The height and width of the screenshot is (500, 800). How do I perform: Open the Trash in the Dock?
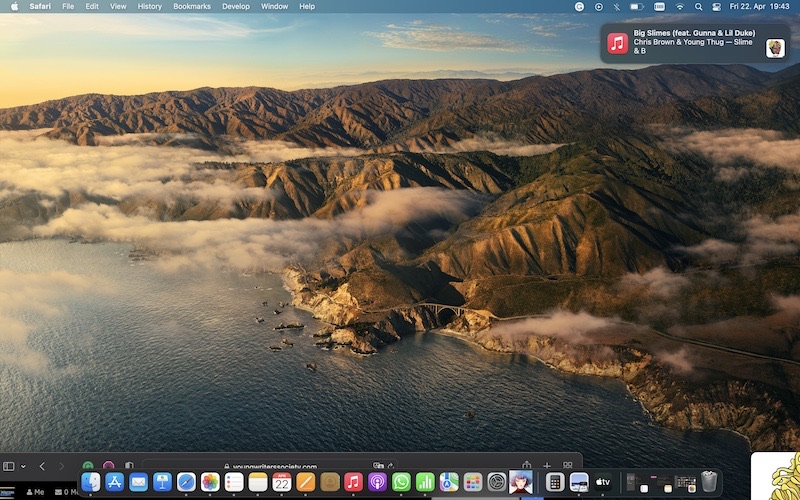pos(709,482)
